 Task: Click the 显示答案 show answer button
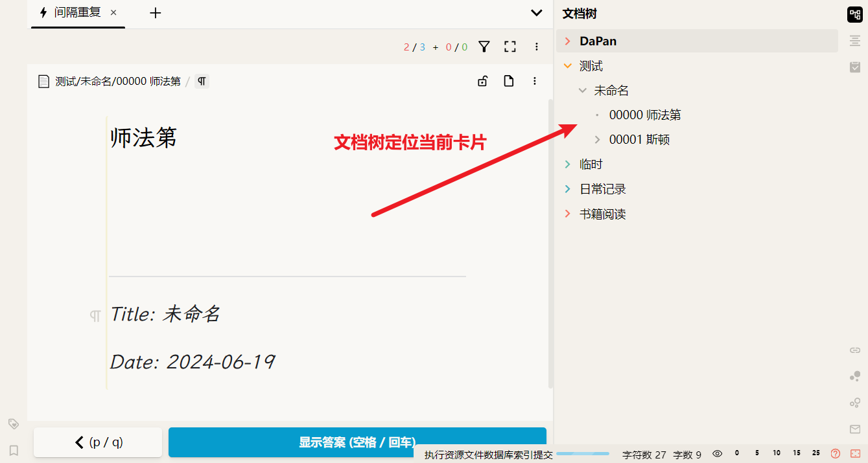[x=357, y=442]
